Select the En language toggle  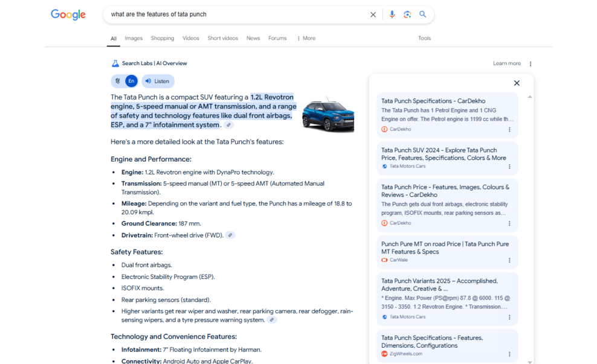[x=131, y=81]
